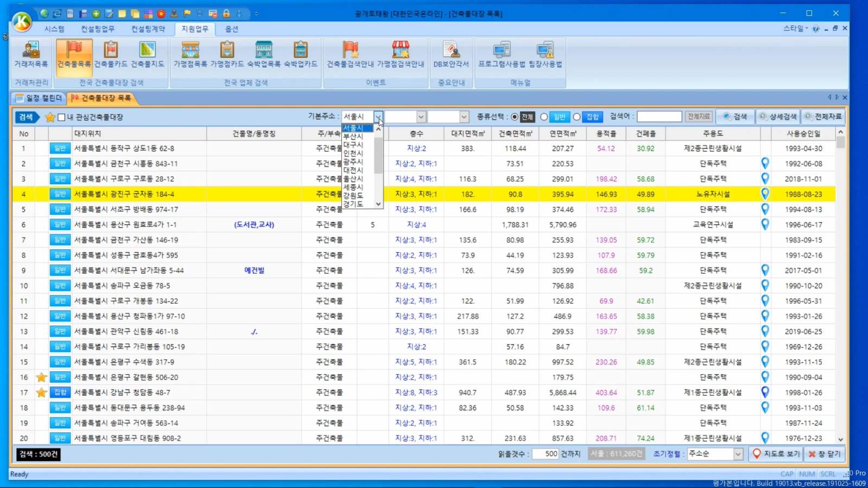Screen dimensions: 868x488
Task: Open the second address district dropdown
Action: [420, 117]
